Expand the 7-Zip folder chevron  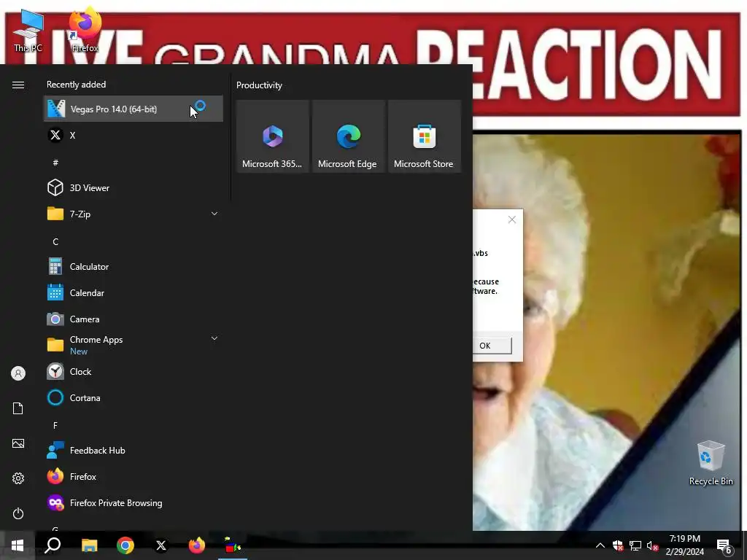[214, 214]
